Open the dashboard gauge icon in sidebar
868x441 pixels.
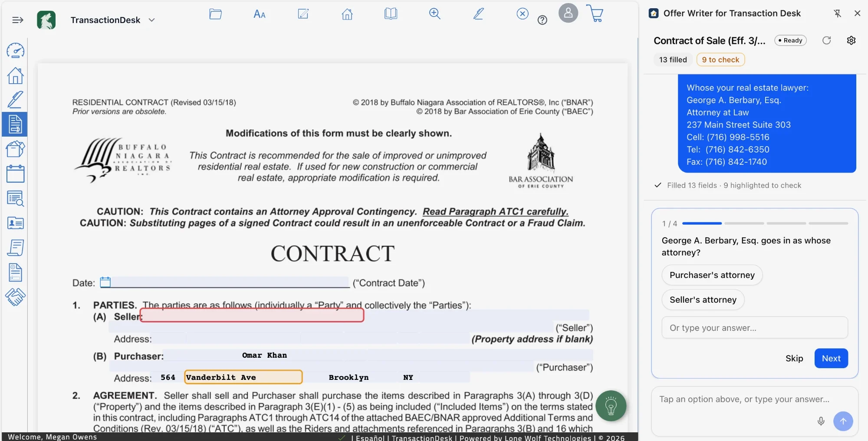click(16, 51)
